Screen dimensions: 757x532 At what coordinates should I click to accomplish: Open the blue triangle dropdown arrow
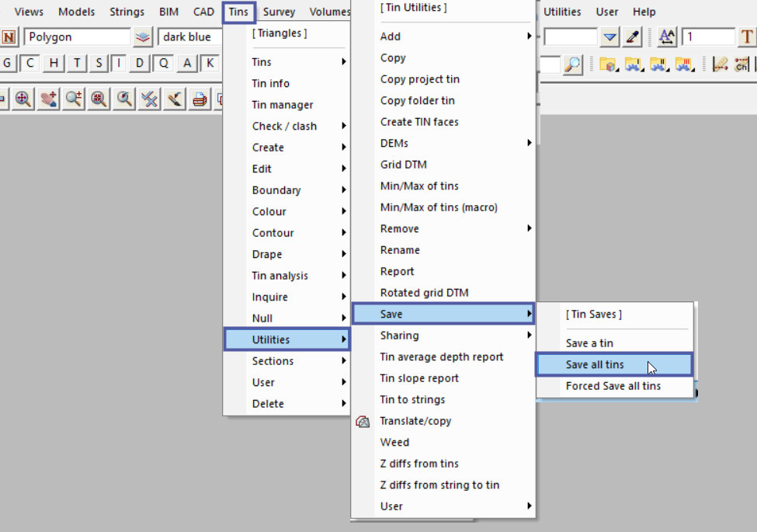(610, 37)
